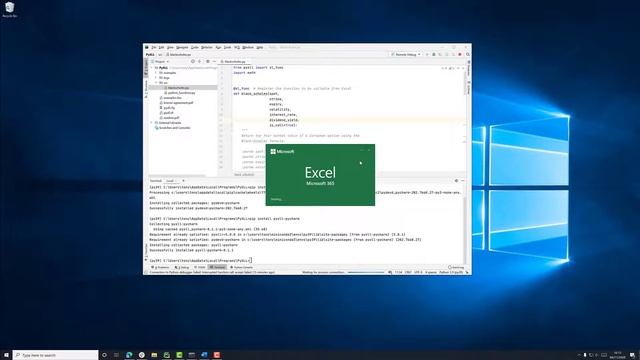Viewport: 640px width, 360px height.
Task: Open the Recycle Bin desktop icon
Action: [9, 9]
